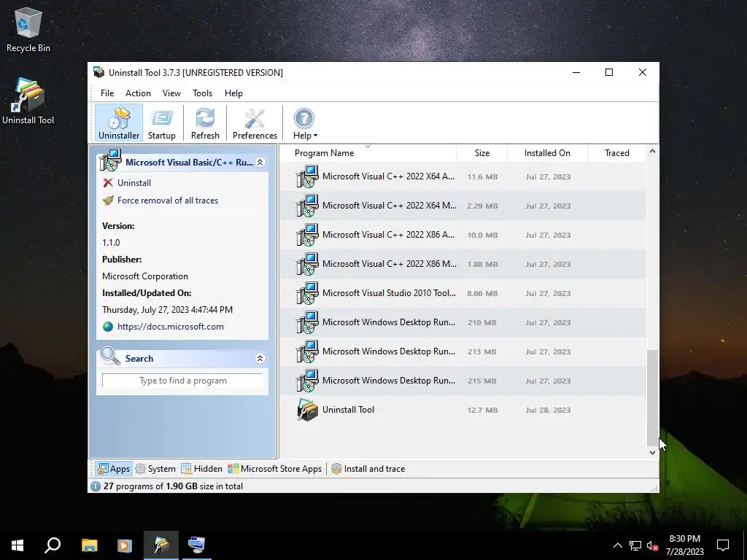Click the taskbar clock showing 8:30 PM

(684, 545)
